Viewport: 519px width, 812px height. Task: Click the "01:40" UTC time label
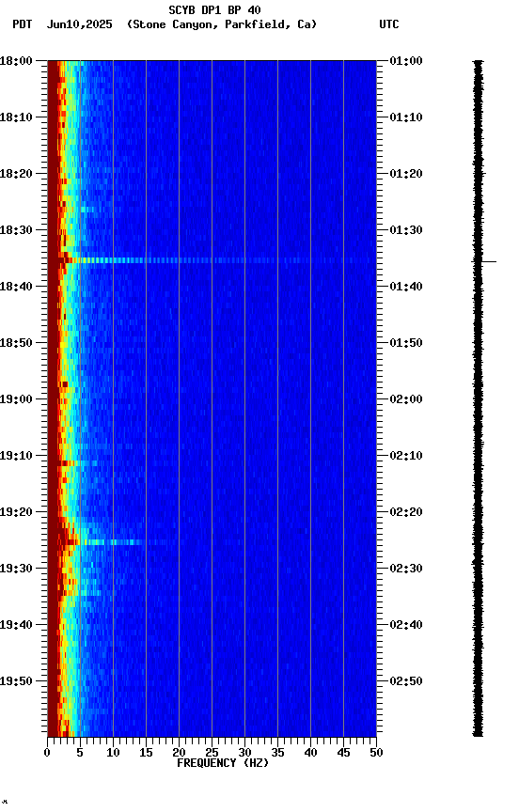click(x=406, y=287)
